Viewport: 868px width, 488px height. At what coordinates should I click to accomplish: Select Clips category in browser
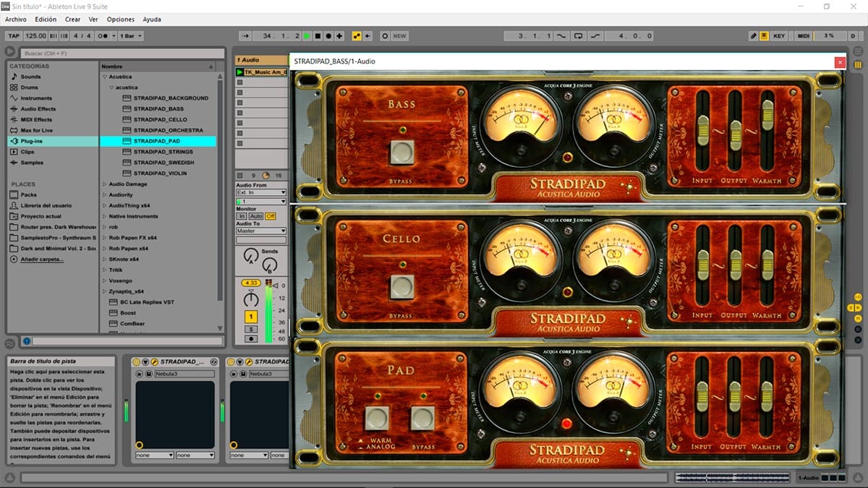[27, 153]
